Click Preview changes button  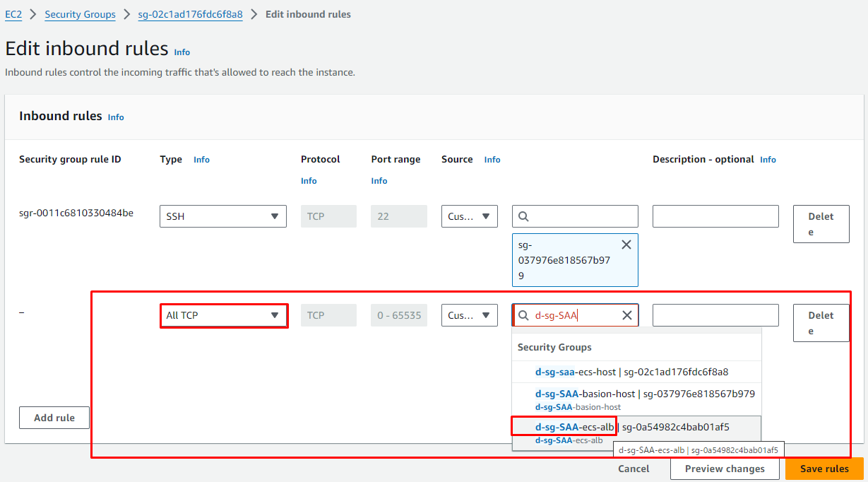pyautogui.click(x=725, y=469)
